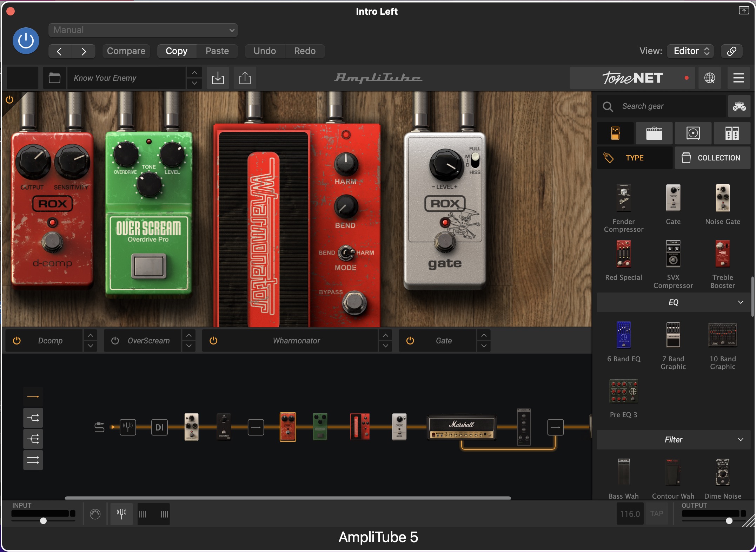Viewport: 756px width, 552px height.
Task: Switch to the amps gear tab
Action: 654,133
